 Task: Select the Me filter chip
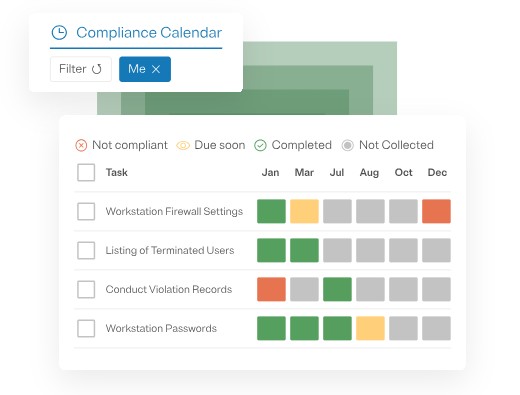click(145, 69)
